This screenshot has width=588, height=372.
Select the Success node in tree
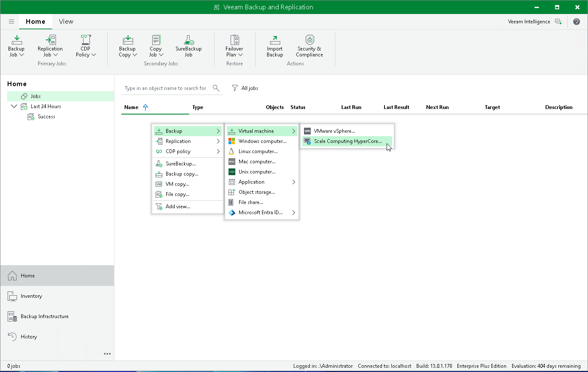[x=46, y=117]
